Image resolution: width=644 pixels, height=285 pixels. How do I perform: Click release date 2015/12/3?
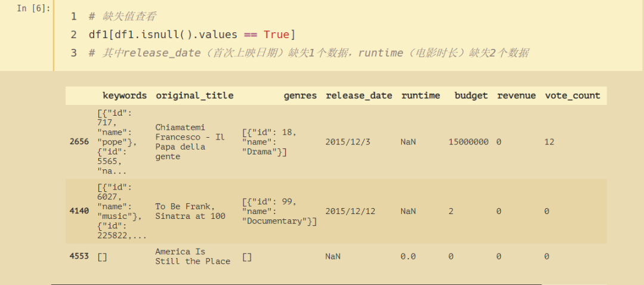[348, 142]
